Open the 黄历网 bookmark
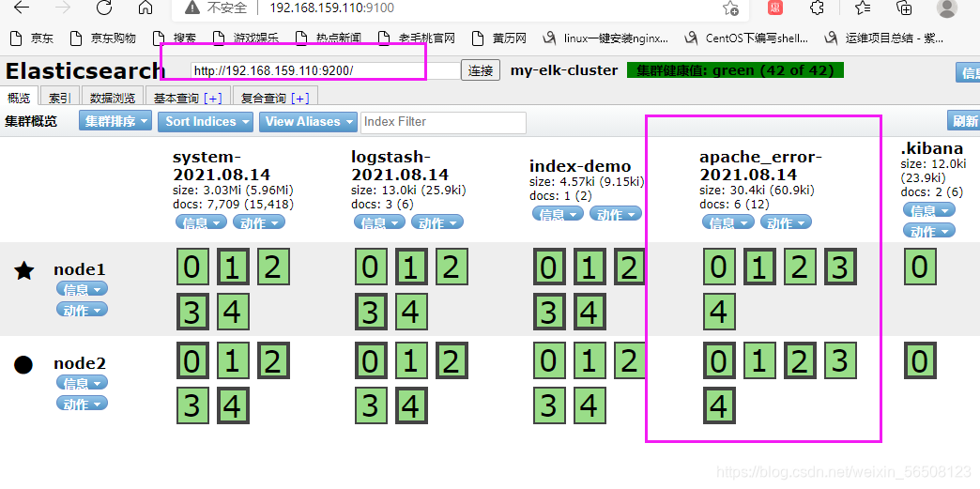The width and height of the screenshot is (980, 489). [x=499, y=38]
